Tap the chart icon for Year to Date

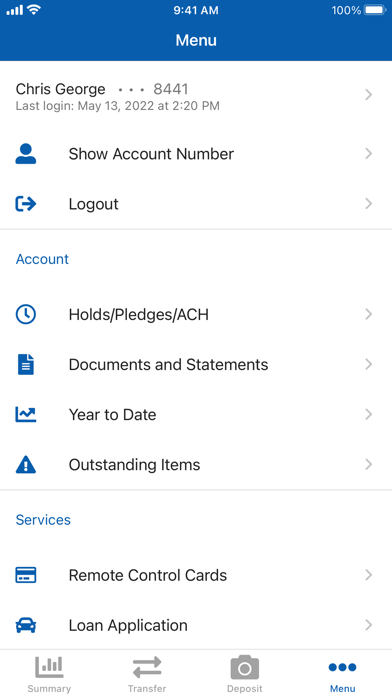point(26,414)
